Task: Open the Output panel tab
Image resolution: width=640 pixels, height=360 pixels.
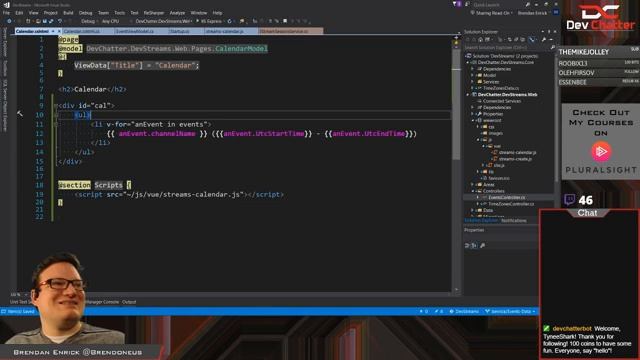Action: [x=129, y=302]
